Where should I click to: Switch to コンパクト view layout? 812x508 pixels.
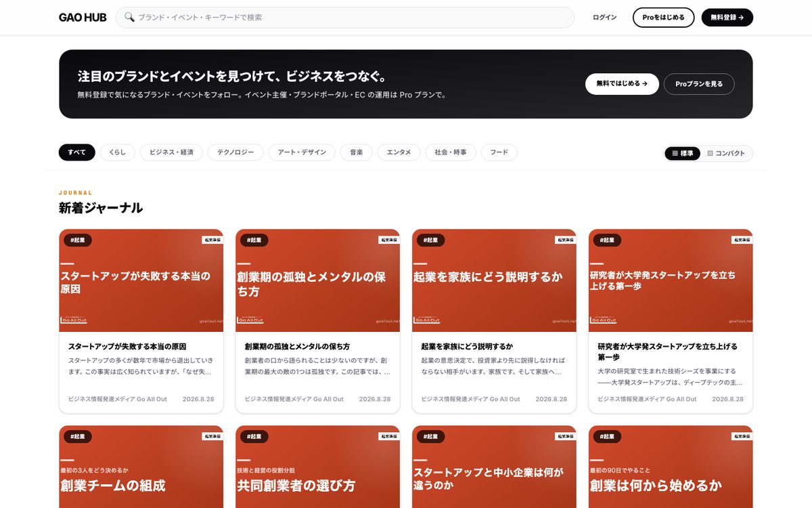(726, 154)
